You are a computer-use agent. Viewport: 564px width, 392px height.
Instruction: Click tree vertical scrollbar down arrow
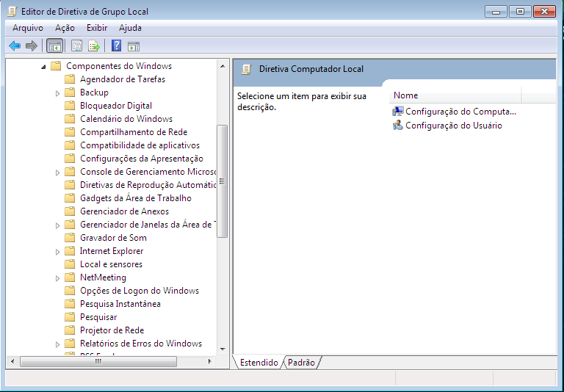223,349
